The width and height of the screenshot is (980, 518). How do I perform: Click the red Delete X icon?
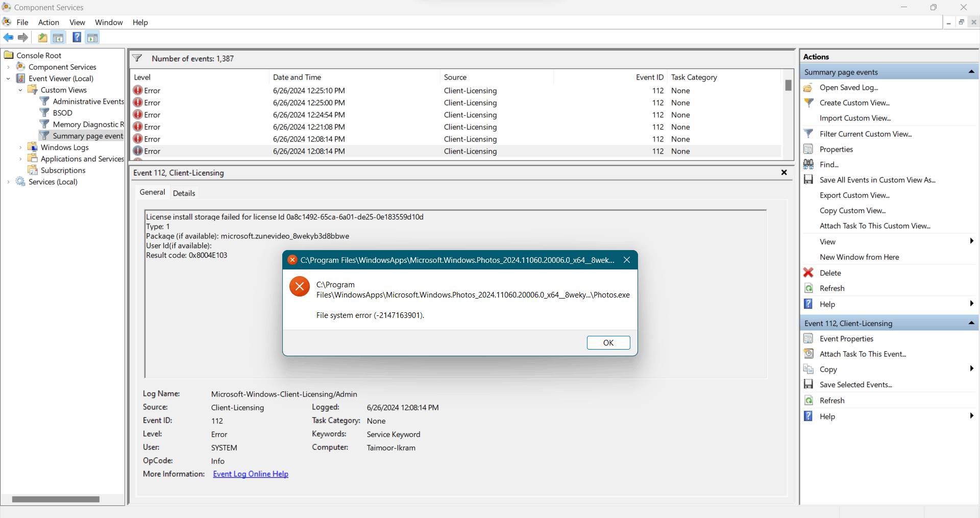(x=808, y=273)
